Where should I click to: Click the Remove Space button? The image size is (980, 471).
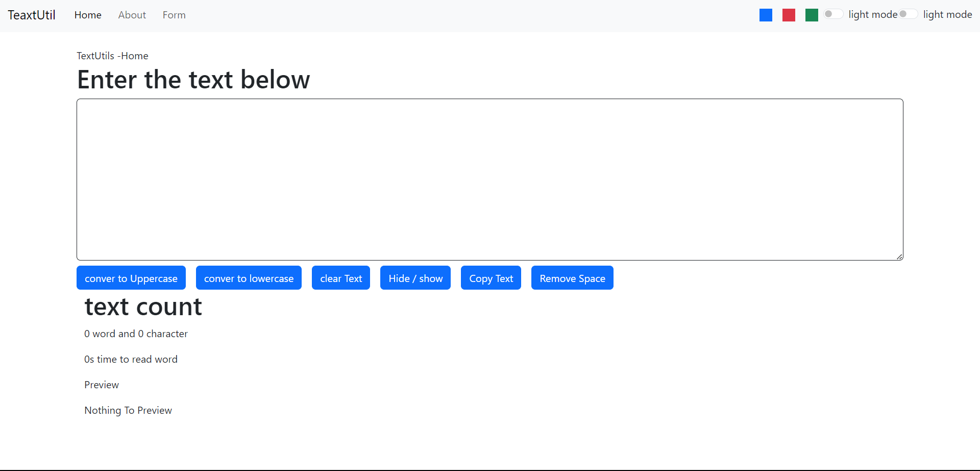click(572, 278)
